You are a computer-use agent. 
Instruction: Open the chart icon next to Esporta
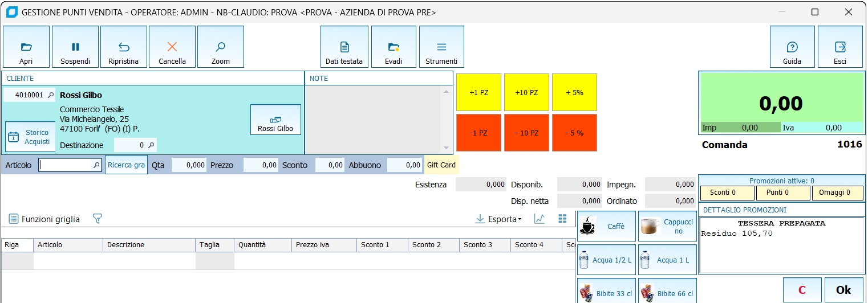tap(540, 219)
